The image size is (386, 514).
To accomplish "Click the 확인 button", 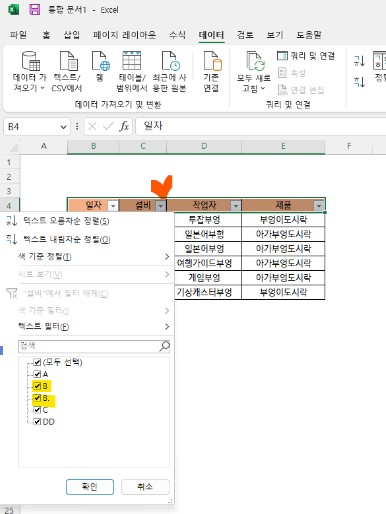I will pos(90,487).
